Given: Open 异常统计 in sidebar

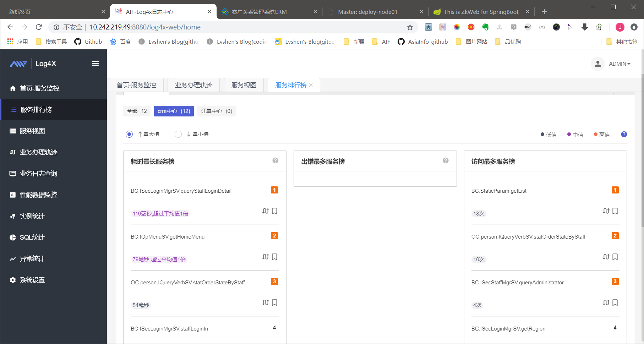Looking at the screenshot, I should point(54,259).
